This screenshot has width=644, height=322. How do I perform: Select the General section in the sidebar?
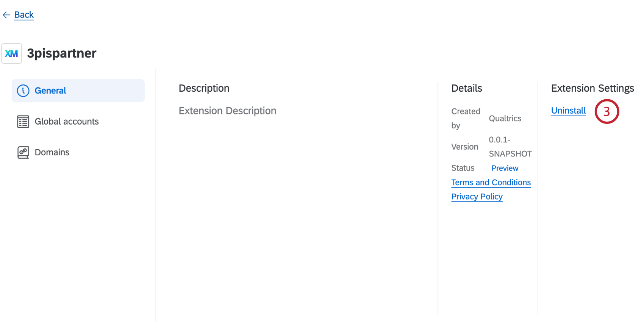coord(50,91)
